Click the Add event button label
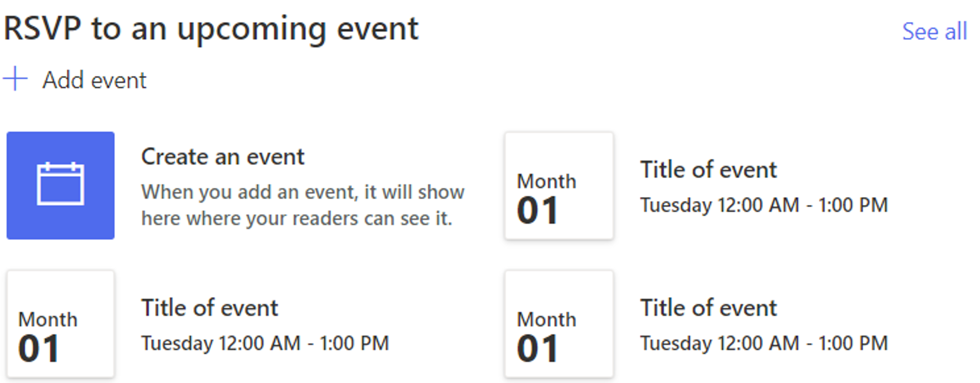The width and height of the screenshot is (980, 383). 94,80
